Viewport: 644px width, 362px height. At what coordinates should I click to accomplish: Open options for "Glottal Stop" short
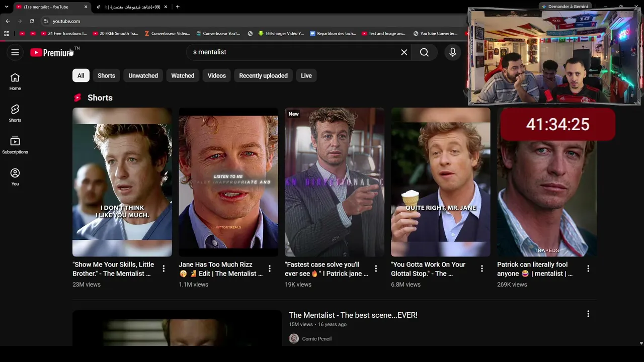tap(482, 269)
